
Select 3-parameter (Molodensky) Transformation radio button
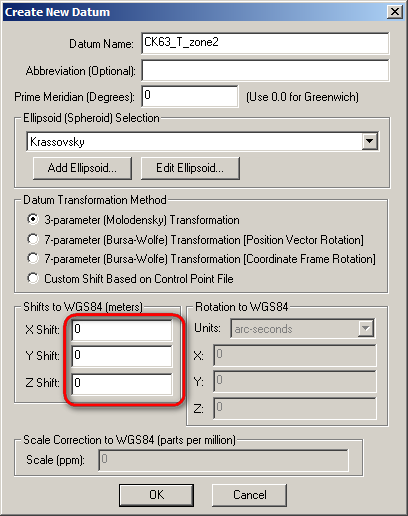(33, 219)
